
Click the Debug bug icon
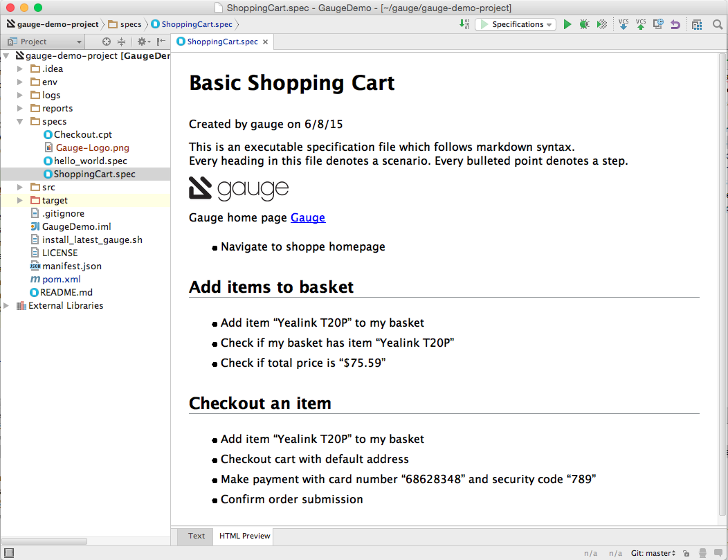[x=585, y=24]
